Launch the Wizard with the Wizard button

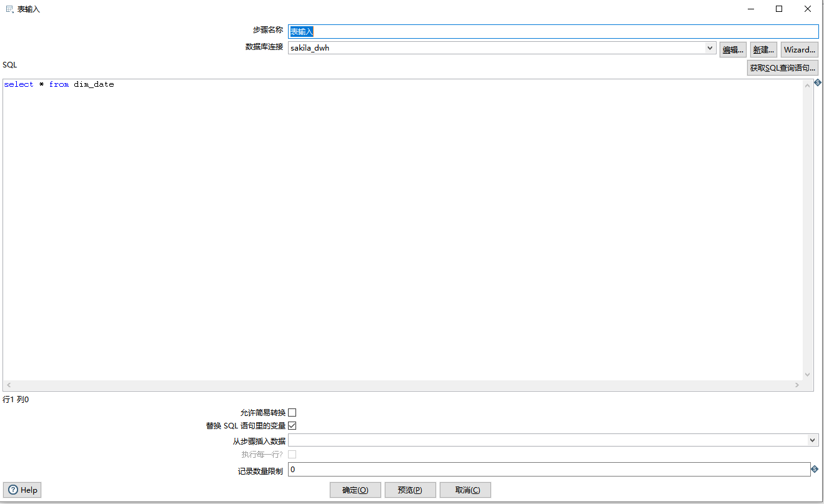[x=799, y=49]
